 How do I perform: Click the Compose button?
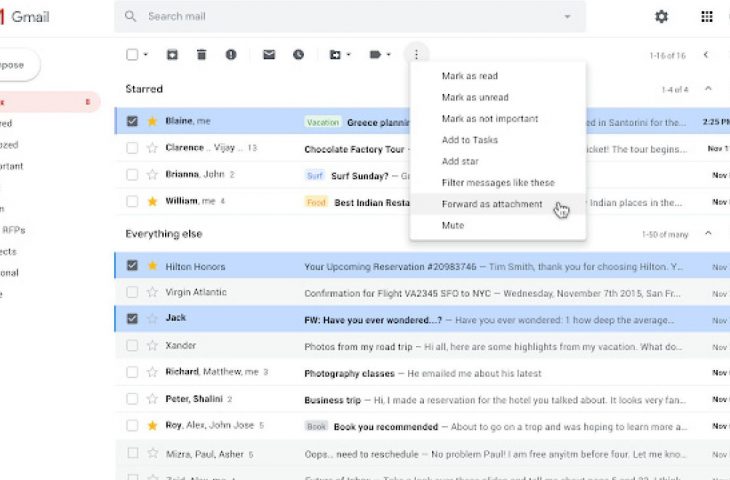tap(18, 65)
